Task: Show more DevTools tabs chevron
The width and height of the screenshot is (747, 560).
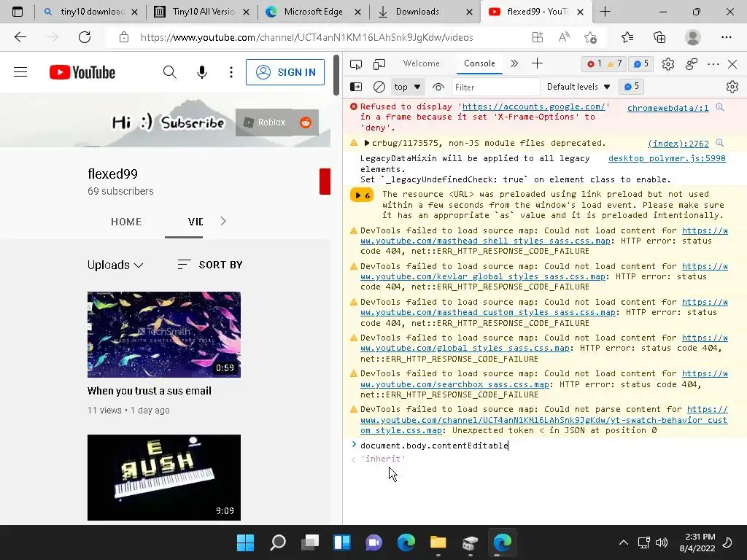Action: [x=514, y=63]
